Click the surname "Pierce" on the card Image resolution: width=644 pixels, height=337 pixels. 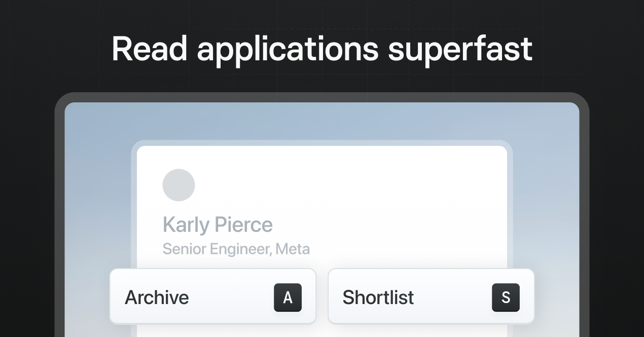click(x=243, y=224)
